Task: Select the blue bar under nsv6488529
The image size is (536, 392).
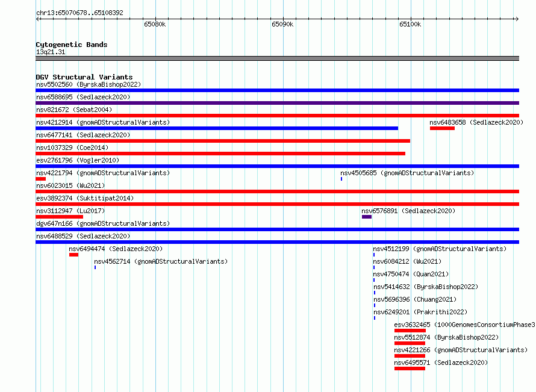Action: [277, 242]
